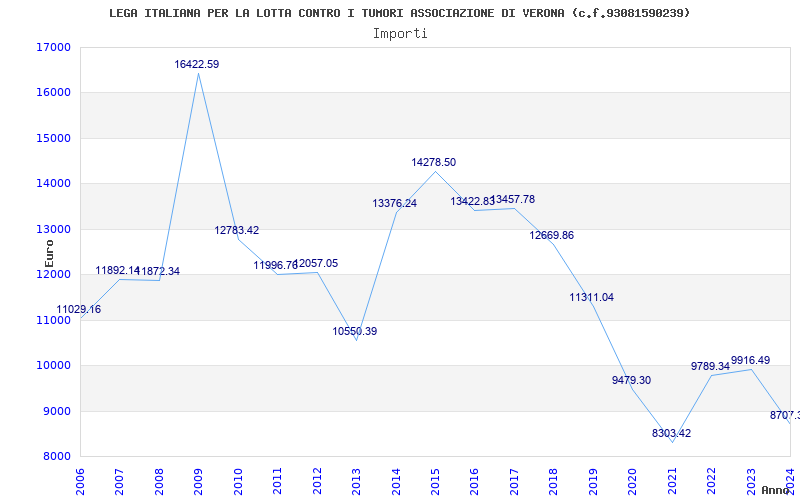The width and height of the screenshot is (800, 500).
Task: Click the 12669.86 data label for 2018
Action: pos(552,235)
